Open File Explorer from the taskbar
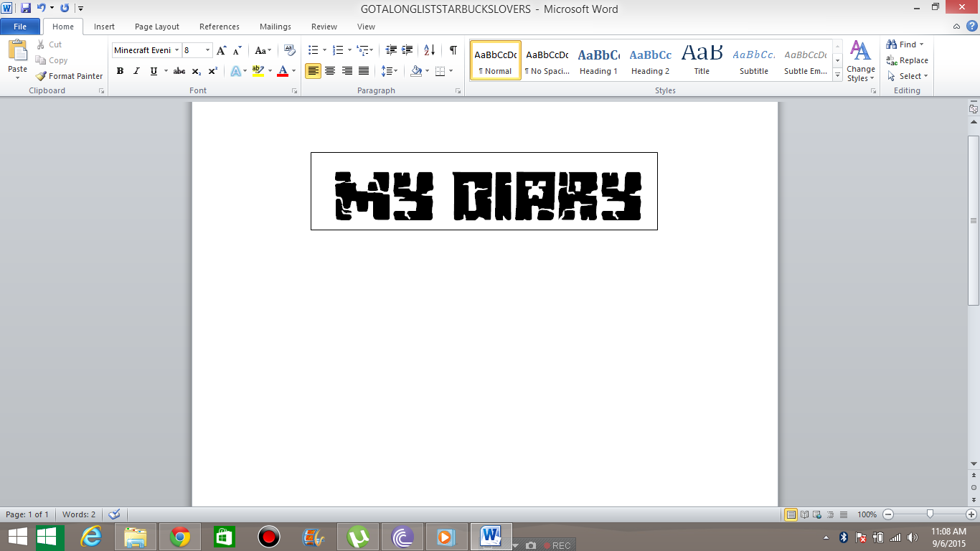Screen dimensions: 980x551 coord(135,537)
